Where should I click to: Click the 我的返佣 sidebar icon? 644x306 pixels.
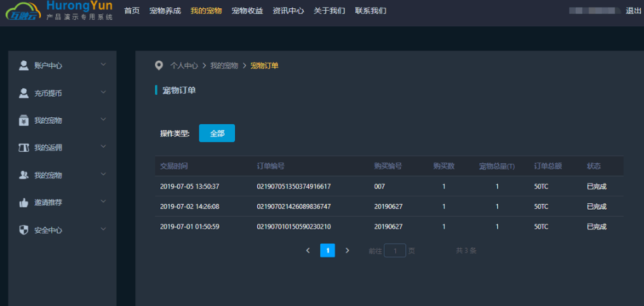(24, 148)
